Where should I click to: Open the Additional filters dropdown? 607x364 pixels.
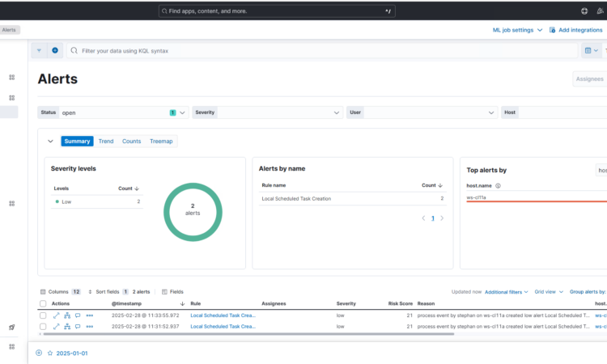tap(507, 292)
